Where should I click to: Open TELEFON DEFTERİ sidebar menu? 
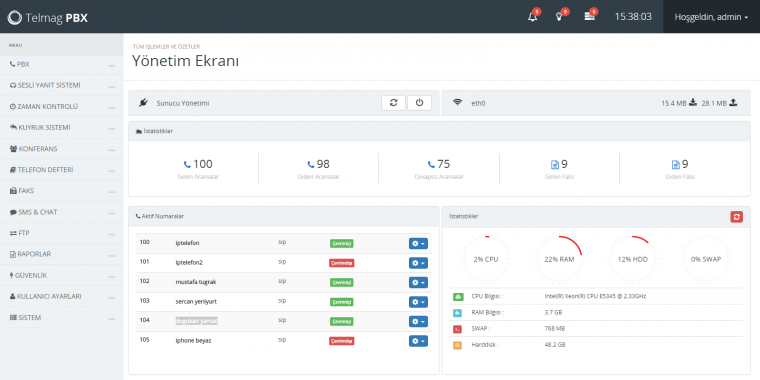pos(62,170)
